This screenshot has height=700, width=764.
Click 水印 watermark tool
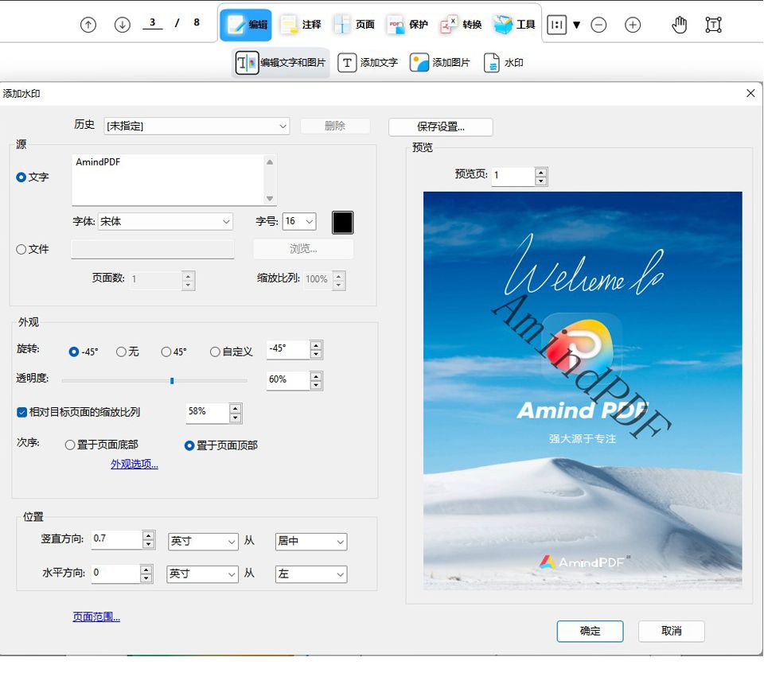point(504,63)
